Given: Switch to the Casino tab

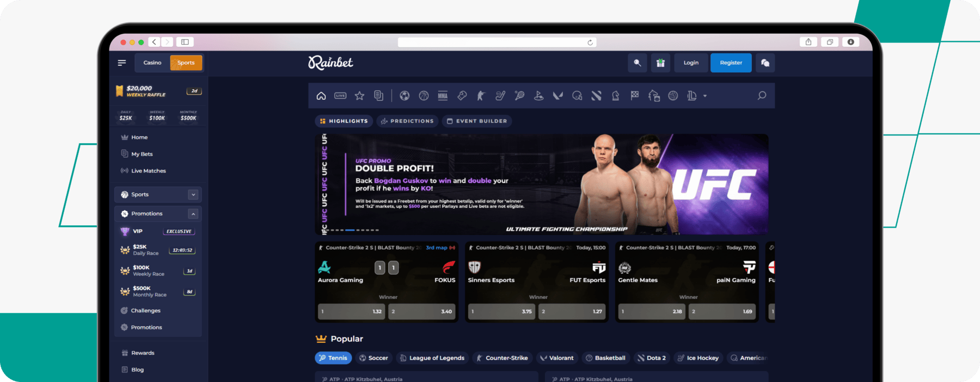Looking at the screenshot, I should pyautogui.click(x=152, y=63).
